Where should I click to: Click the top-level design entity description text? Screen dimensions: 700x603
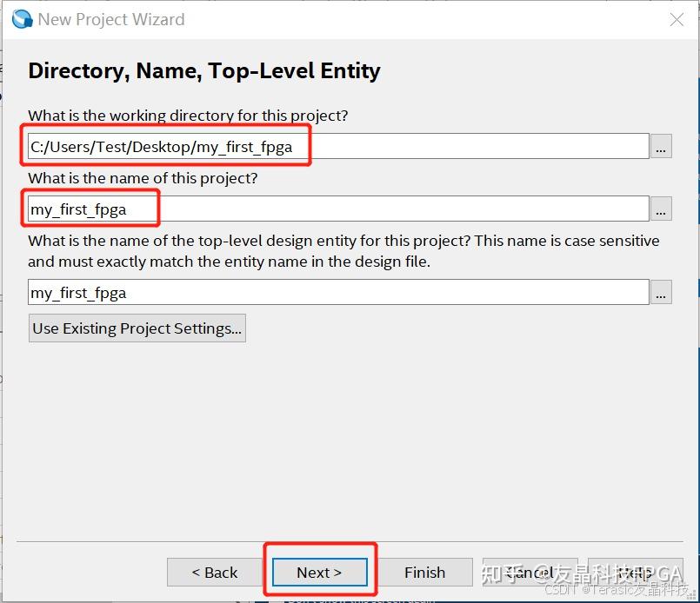pos(343,250)
